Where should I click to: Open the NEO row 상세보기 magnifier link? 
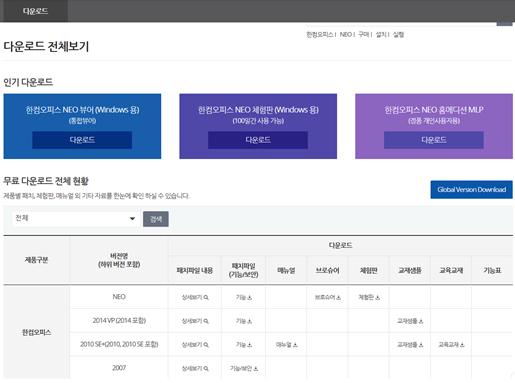pyautogui.click(x=195, y=297)
